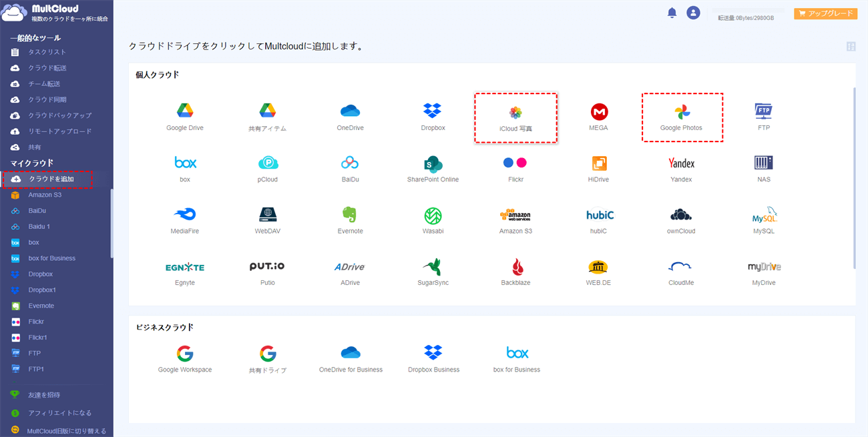Choose the CloudMe service
Viewport: 868px width, 437px height.
click(681, 272)
